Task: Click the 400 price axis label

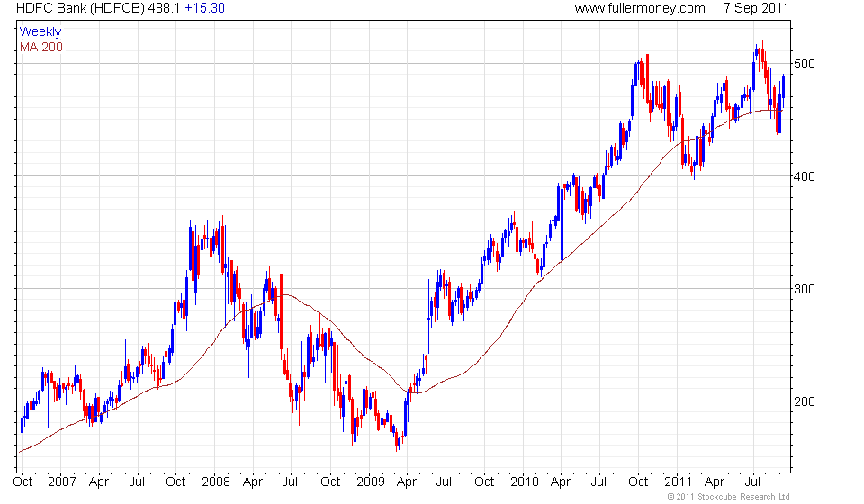Action: click(x=805, y=176)
